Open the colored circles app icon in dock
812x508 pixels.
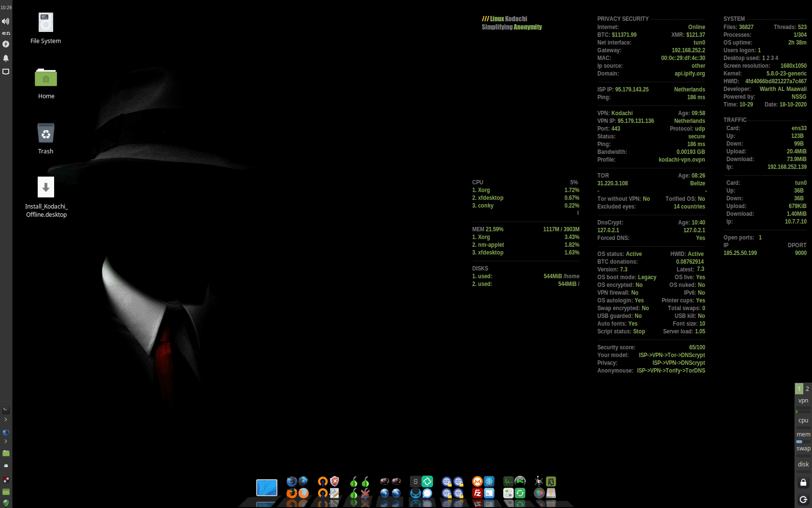[x=539, y=493]
